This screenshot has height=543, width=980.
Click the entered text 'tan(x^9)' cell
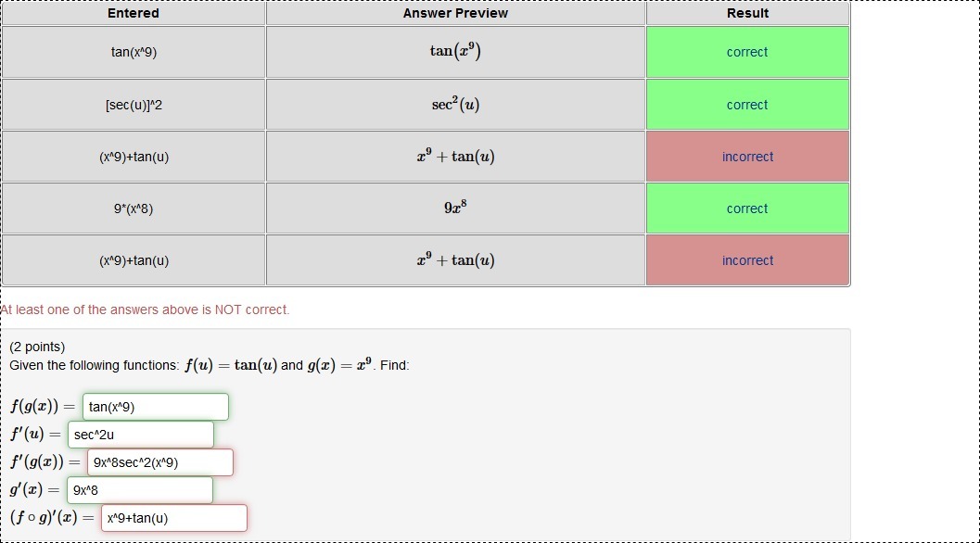(134, 52)
